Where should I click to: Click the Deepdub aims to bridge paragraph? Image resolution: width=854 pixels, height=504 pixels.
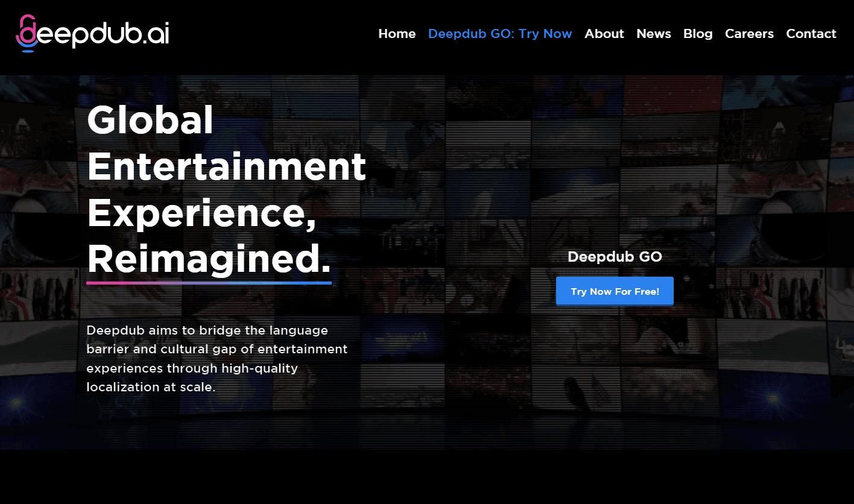click(217, 359)
